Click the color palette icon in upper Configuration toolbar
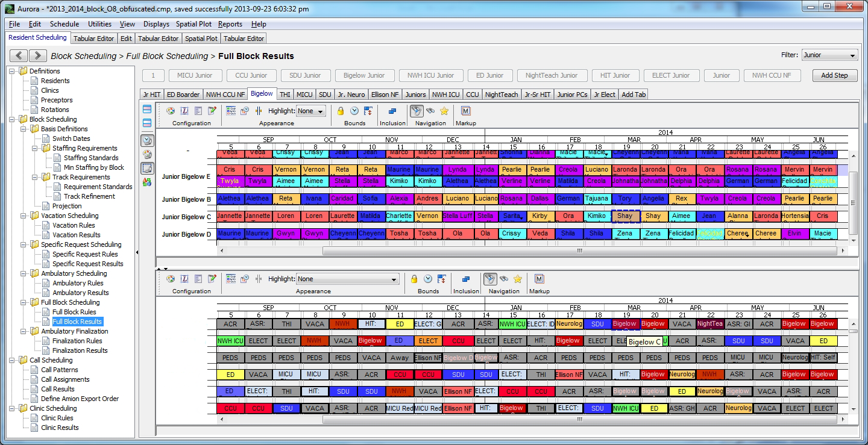Screen dimensions: 868x445 171,111
